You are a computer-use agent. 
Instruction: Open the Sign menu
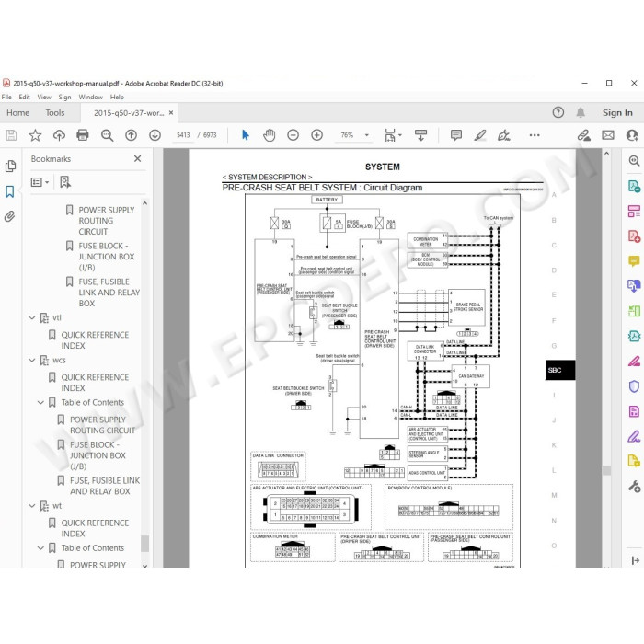tap(64, 97)
